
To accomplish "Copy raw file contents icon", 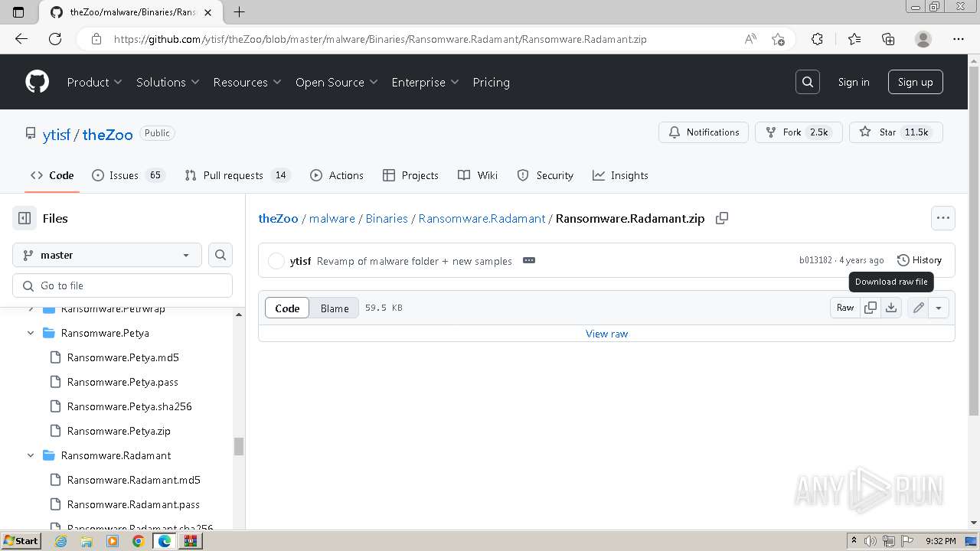I will pos(871,308).
